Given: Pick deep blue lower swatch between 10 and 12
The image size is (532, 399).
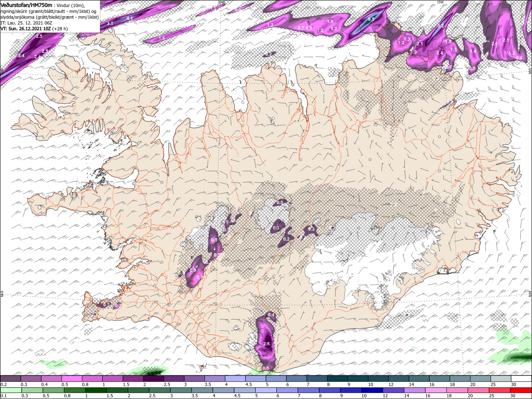Looking at the screenshot, I should click(x=372, y=390).
